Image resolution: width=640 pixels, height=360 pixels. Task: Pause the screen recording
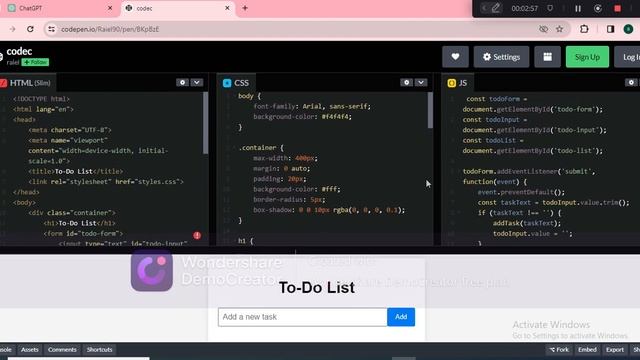tap(578, 8)
